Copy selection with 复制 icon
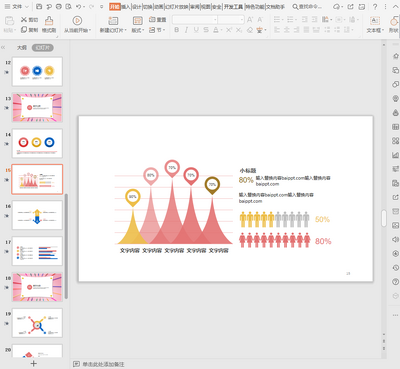This screenshot has height=369, width=400. [29, 30]
